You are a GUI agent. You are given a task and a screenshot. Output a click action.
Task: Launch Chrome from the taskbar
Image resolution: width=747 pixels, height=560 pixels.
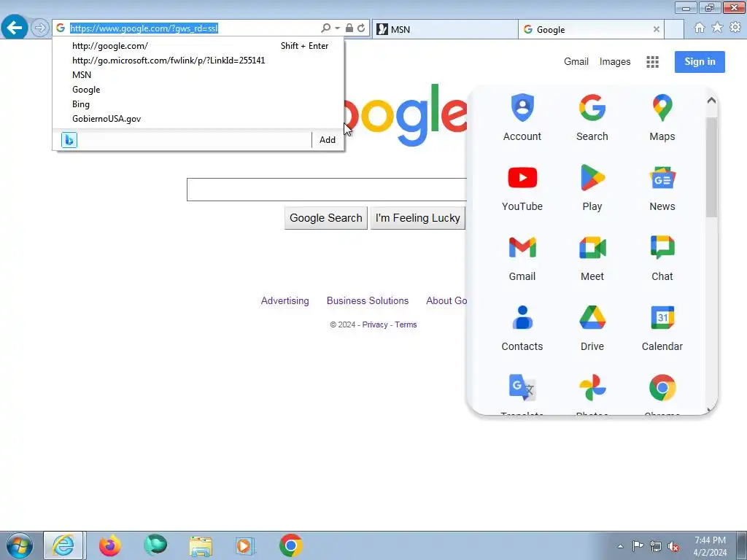(x=291, y=545)
